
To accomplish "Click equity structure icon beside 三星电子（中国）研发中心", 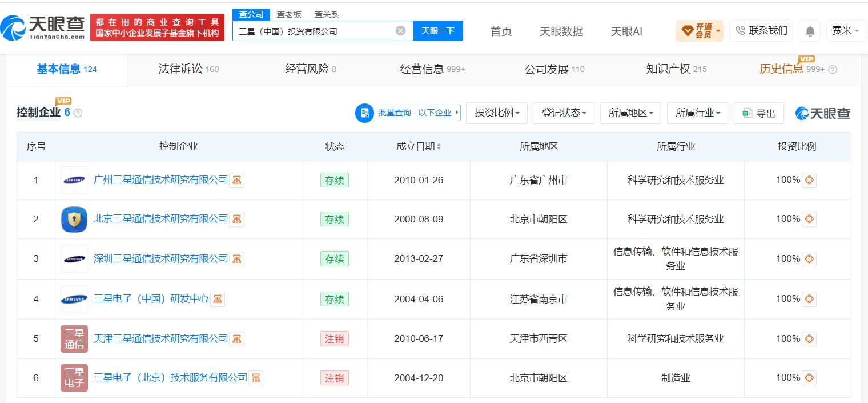I will tap(218, 299).
